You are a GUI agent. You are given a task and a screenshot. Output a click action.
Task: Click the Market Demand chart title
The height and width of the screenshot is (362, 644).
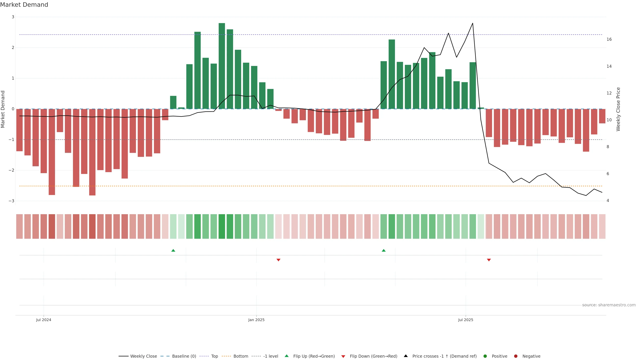coord(24,5)
